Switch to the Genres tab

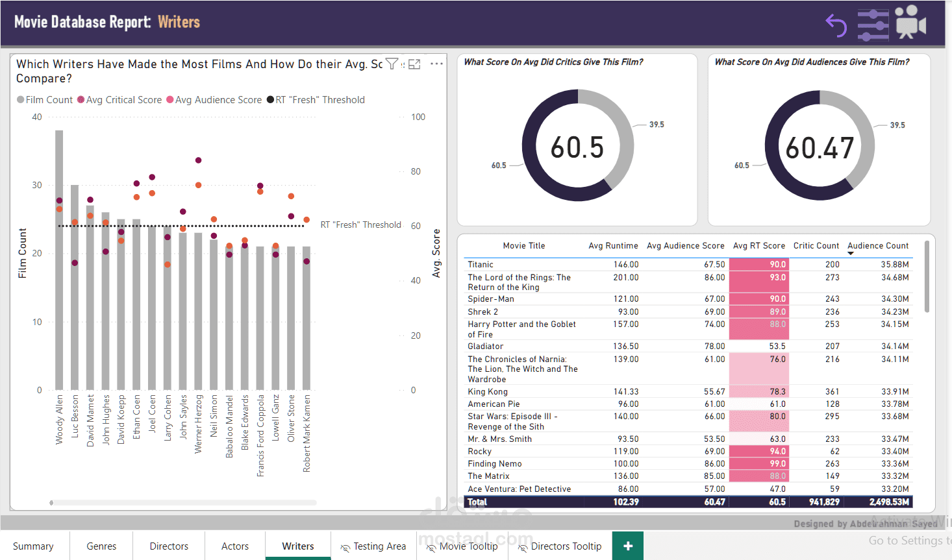tap(101, 546)
